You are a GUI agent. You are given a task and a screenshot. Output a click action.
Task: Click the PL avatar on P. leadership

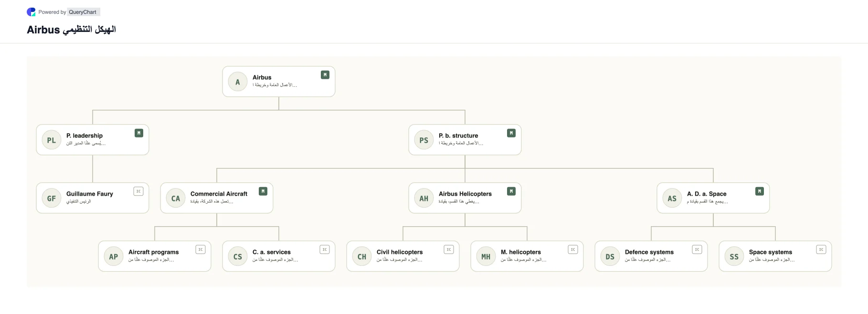(x=52, y=140)
